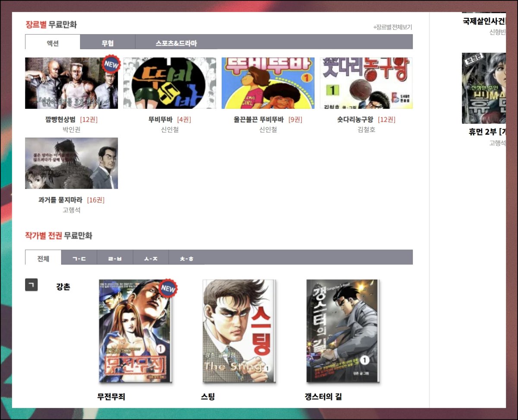
Task: Select the 전체 author tab
Action: [x=43, y=258]
